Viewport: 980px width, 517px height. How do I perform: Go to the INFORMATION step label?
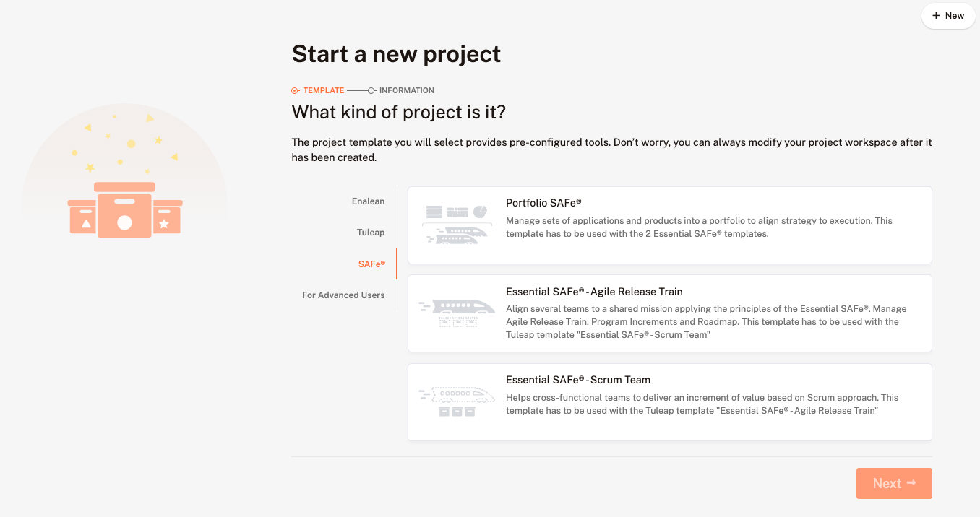pyautogui.click(x=407, y=91)
